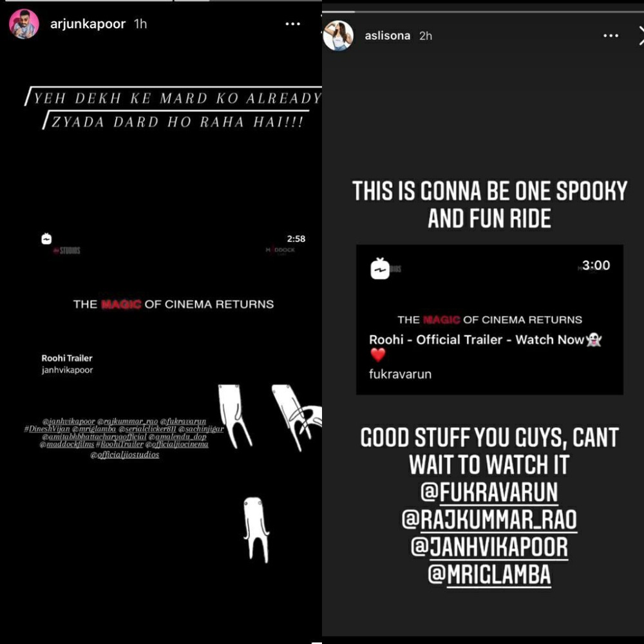Open the @officialjiostudios tag
644x644 pixels.
(x=124, y=455)
